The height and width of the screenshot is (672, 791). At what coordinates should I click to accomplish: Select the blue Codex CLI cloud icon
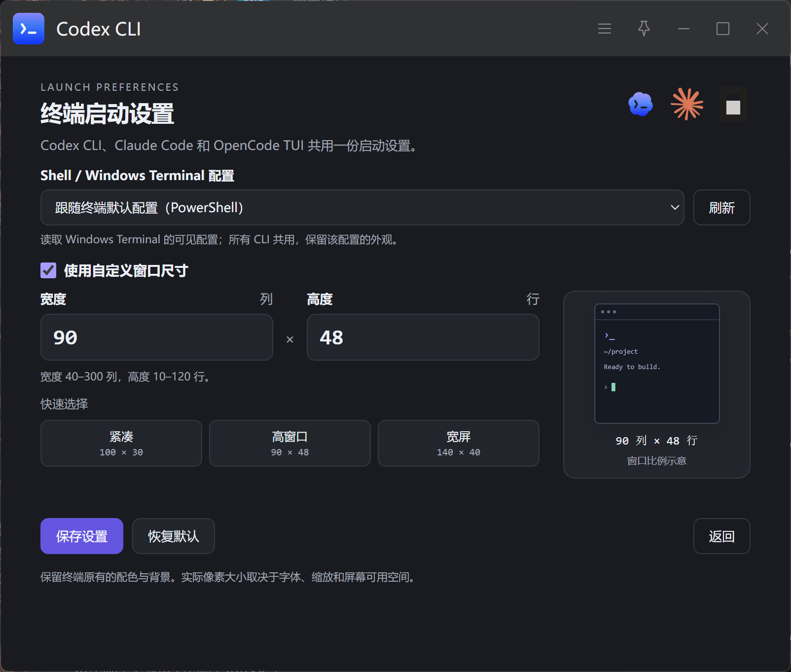pyautogui.click(x=641, y=104)
